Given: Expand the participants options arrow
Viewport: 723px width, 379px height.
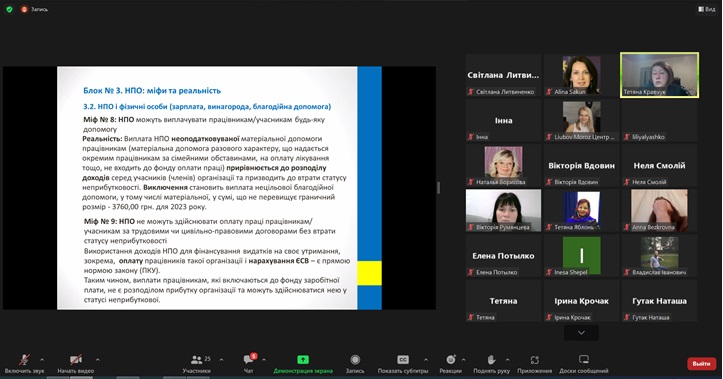Looking at the screenshot, I should click(x=221, y=360).
